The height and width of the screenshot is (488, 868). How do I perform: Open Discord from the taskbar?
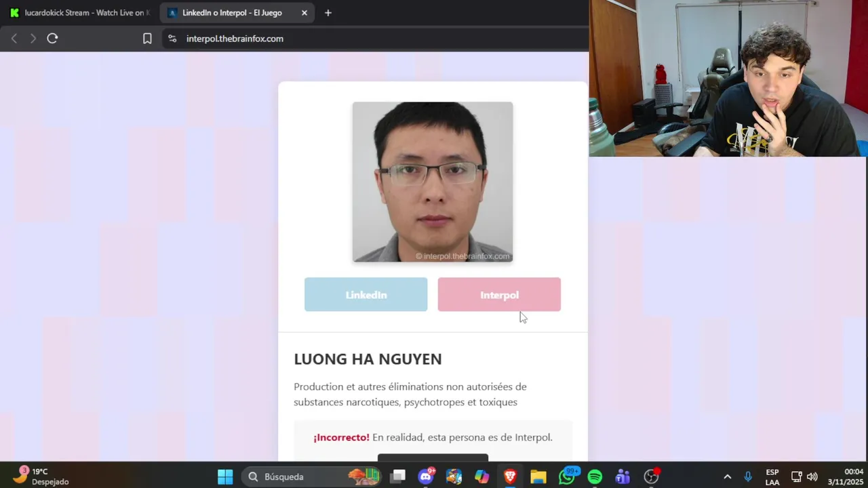[x=427, y=476]
